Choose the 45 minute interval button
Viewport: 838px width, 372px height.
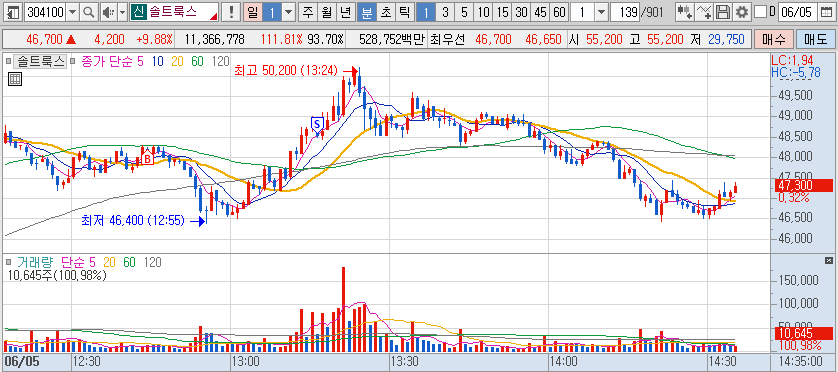(540, 12)
